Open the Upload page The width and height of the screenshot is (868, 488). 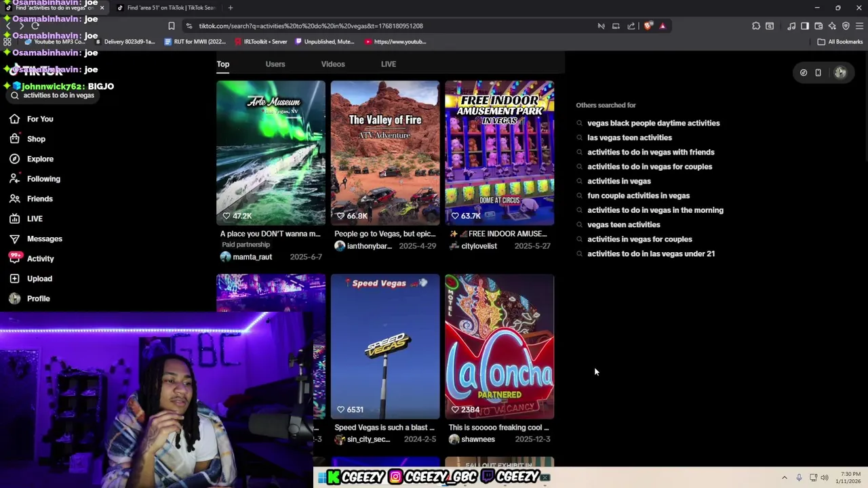tap(39, 279)
